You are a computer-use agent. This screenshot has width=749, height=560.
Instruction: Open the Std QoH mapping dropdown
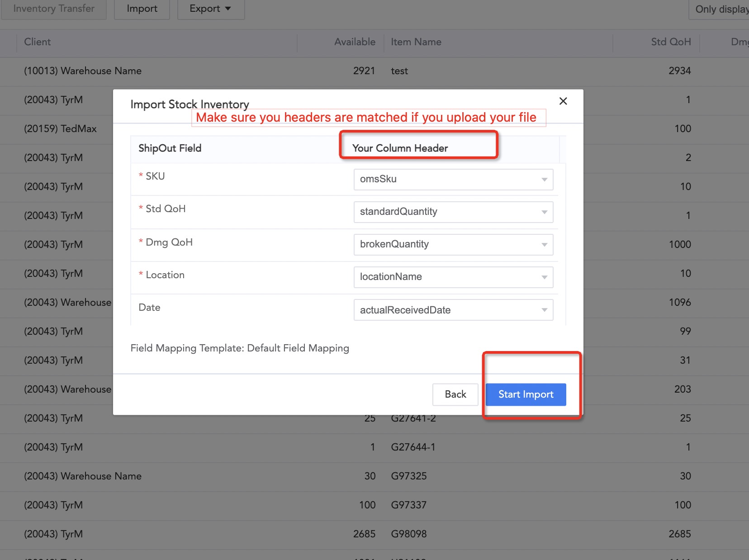(453, 212)
